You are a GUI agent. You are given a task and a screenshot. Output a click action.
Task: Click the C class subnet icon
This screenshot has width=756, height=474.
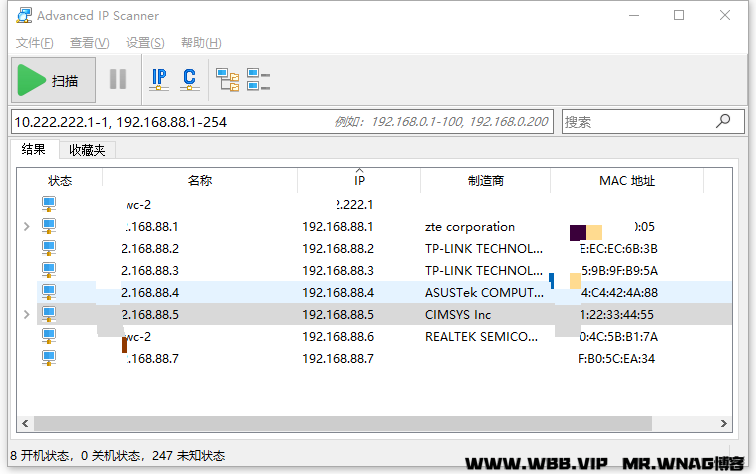click(x=189, y=80)
